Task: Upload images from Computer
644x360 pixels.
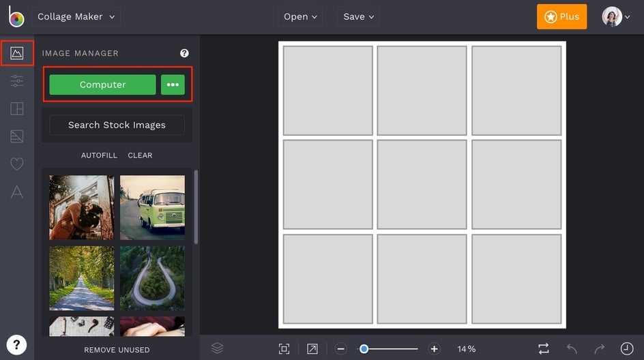Action: (103, 85)
